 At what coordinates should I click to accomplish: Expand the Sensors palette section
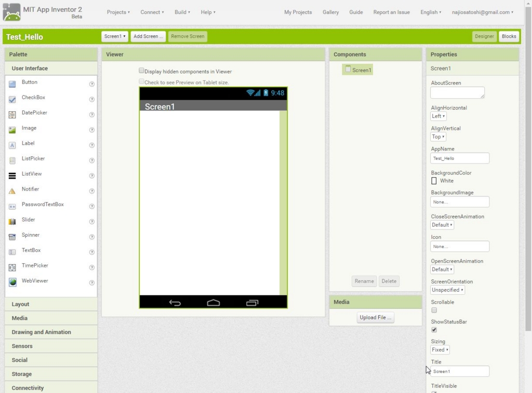pyautogui.click(x=51, y=346)
